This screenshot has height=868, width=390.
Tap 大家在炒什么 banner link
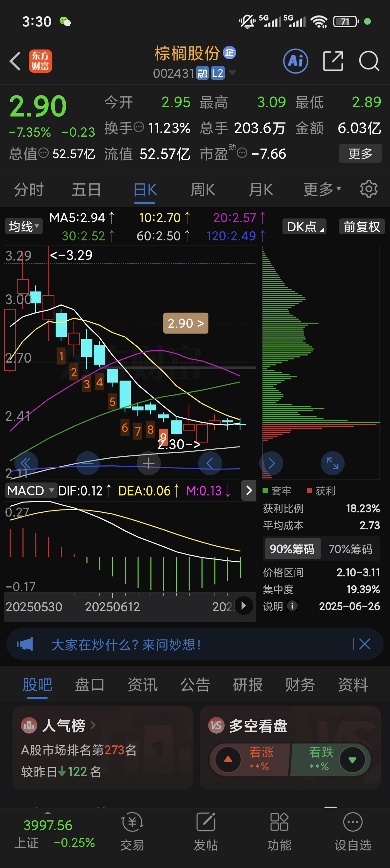click(x=126, y=645)
